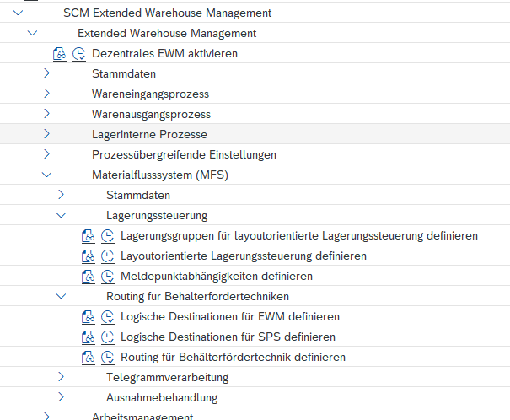
Task: Expand the Arbeitsmanagement node
Action: click(x=47, y=417)
